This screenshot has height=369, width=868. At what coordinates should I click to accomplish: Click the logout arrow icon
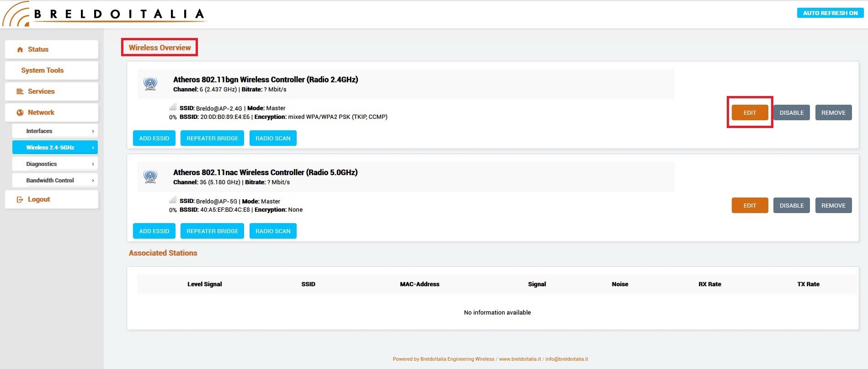pyautogui.click(x=20, y=199)
